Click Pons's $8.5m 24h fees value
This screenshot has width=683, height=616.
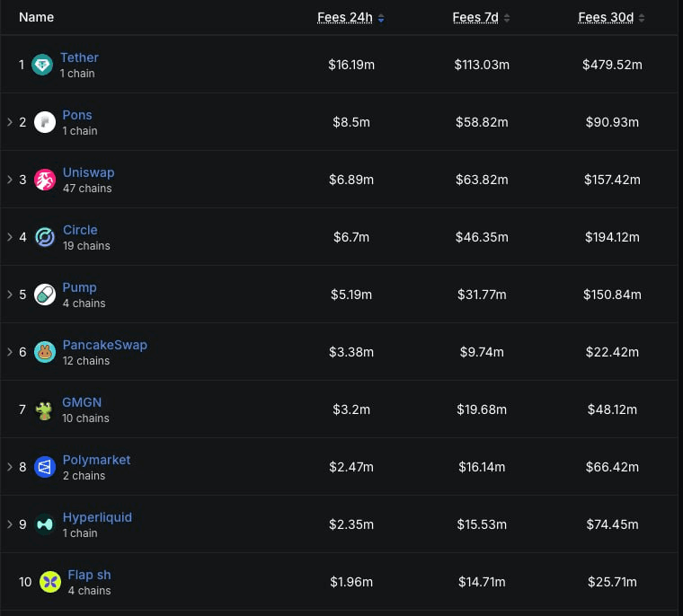point(351,122)
